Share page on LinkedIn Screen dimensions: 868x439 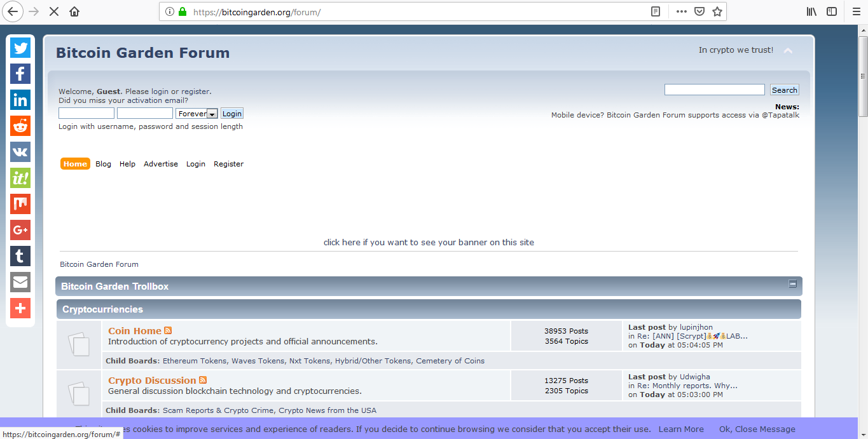point(20,100)
